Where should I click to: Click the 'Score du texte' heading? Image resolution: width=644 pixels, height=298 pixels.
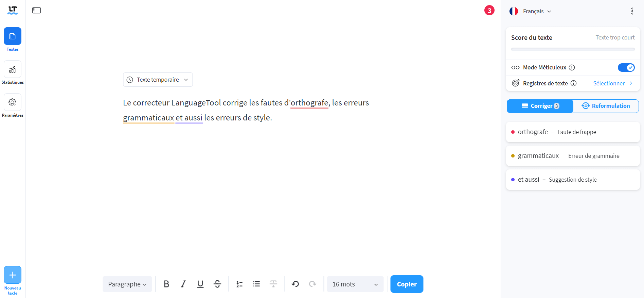point(532,37)
